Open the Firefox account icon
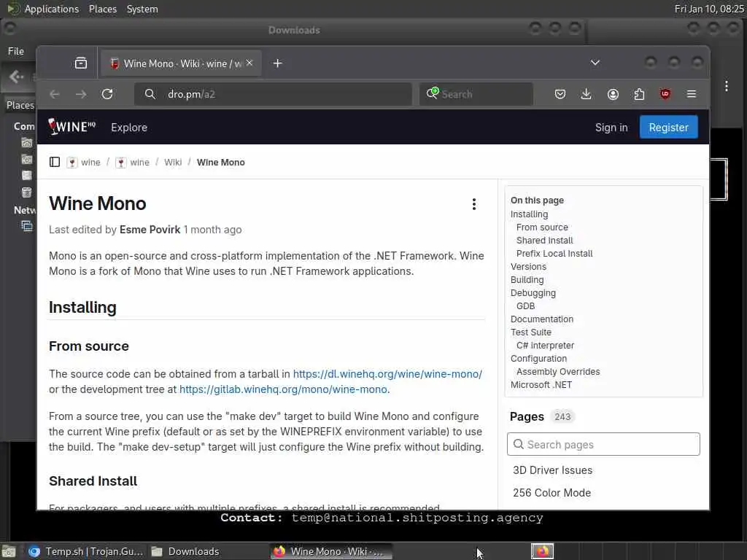The height and width of the screenshot is (560, 747). pos(613,94)
